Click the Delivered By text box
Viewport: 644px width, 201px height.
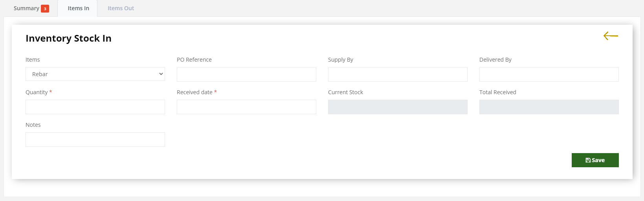coord(549,75)
